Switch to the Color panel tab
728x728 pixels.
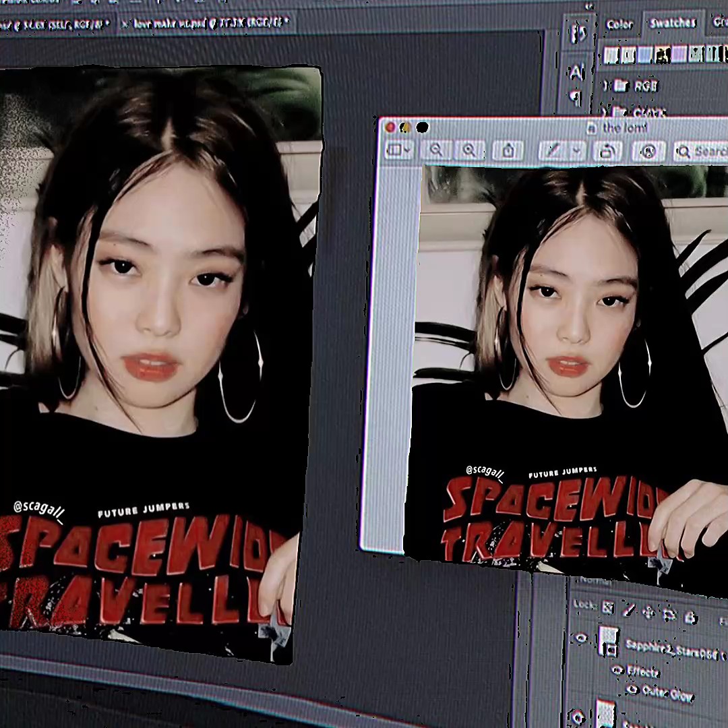click(x=619, y=25)
